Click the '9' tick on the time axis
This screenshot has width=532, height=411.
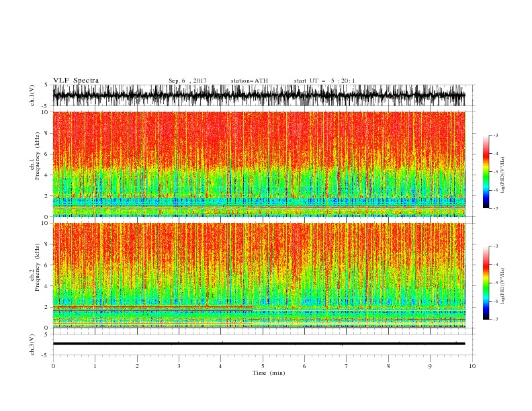point(430,366)
